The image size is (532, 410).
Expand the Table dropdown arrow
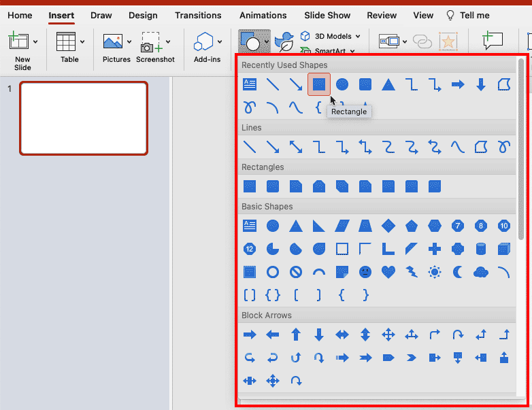(x=82, y=41)
